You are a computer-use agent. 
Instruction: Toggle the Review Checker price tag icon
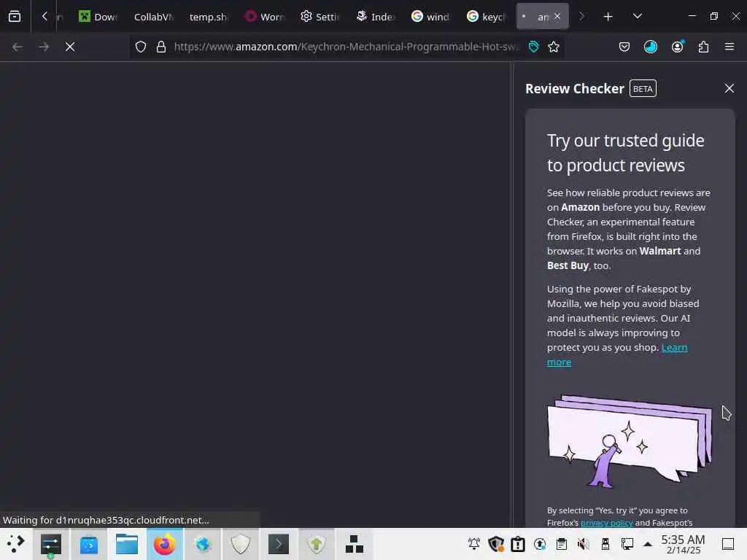pyautogui.click(x=533, y=47)
